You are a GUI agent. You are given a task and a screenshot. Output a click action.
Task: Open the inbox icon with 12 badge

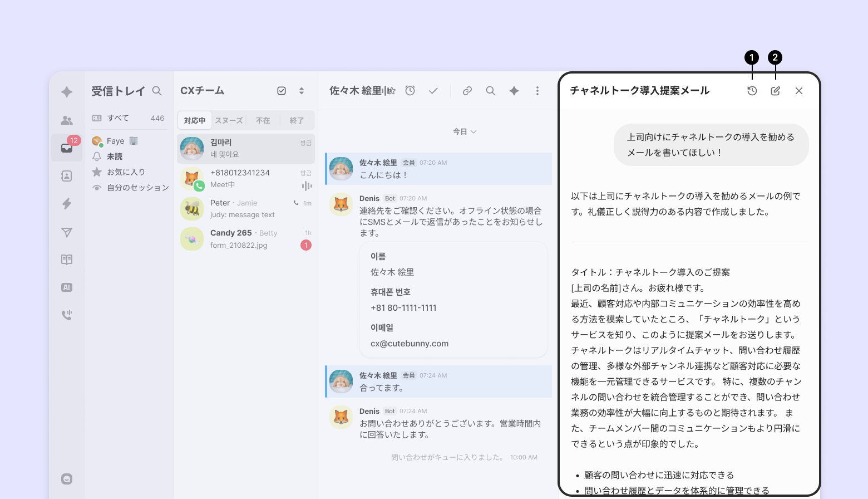pos(67,148)
